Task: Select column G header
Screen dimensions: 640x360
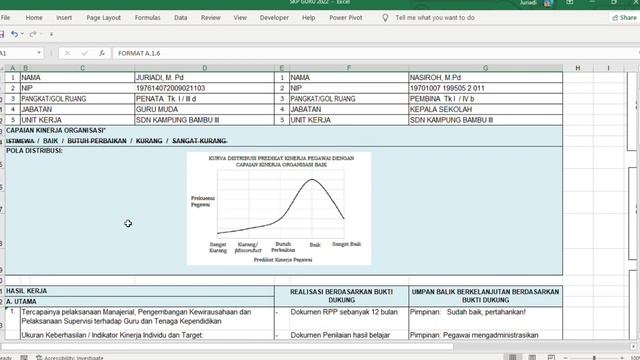Action: 485,68
